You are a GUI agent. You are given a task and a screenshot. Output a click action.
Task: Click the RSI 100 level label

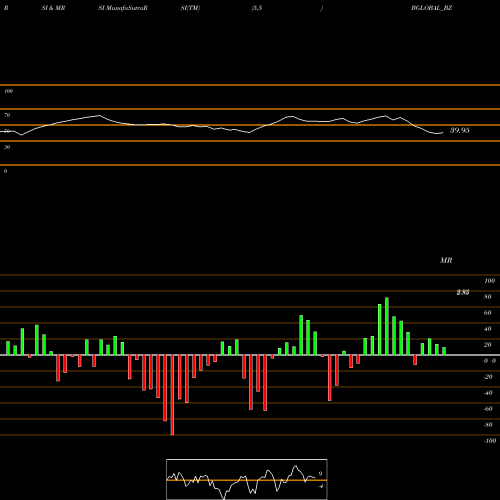8,91
